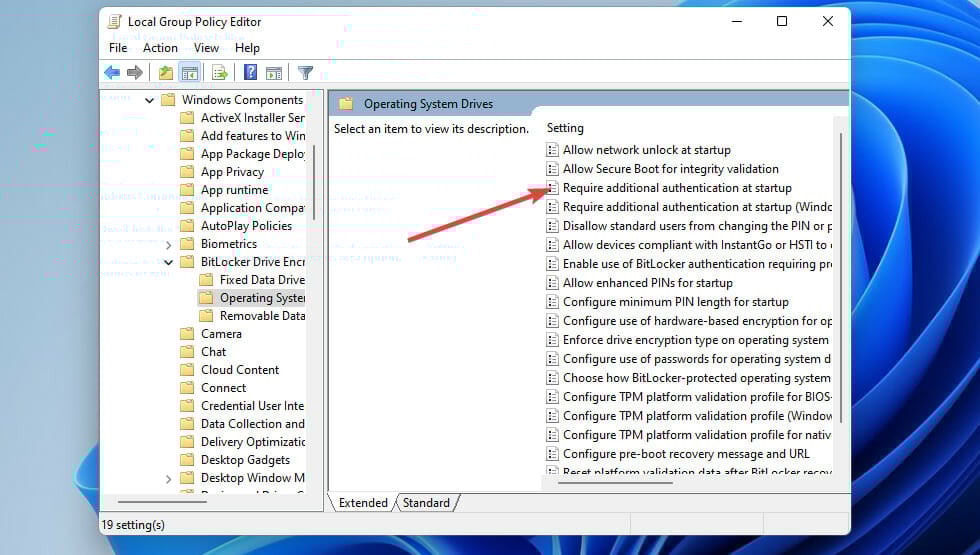Click the Operating System Drives header folder icon

tap(346, 104)
